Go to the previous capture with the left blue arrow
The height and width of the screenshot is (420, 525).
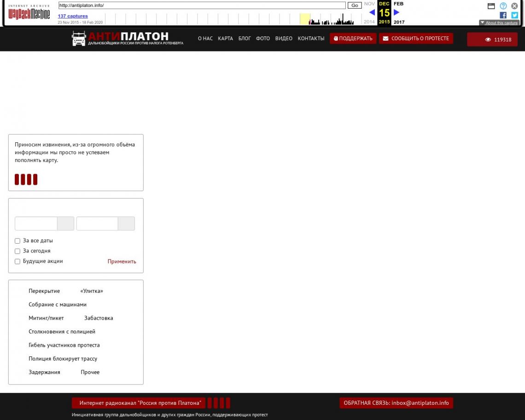(372, 13)
